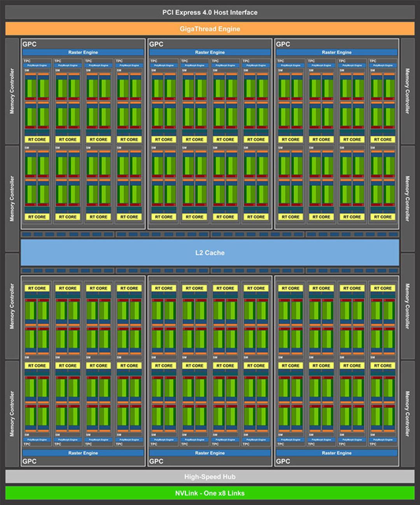Click the GPC label of the upper-middle cluster
Viewport: 420px width, 505px height.
tap(156, 44)
